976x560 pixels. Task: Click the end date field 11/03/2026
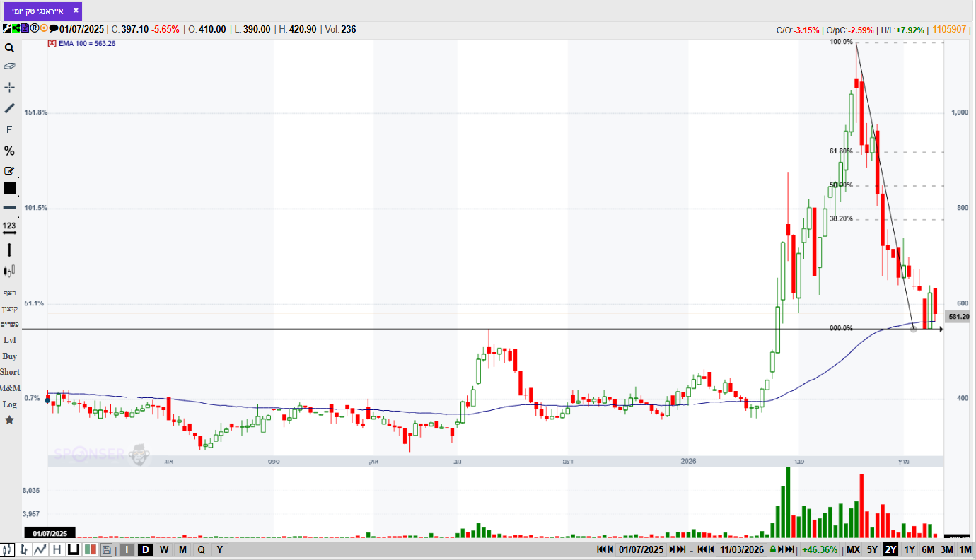click(743, 549)
